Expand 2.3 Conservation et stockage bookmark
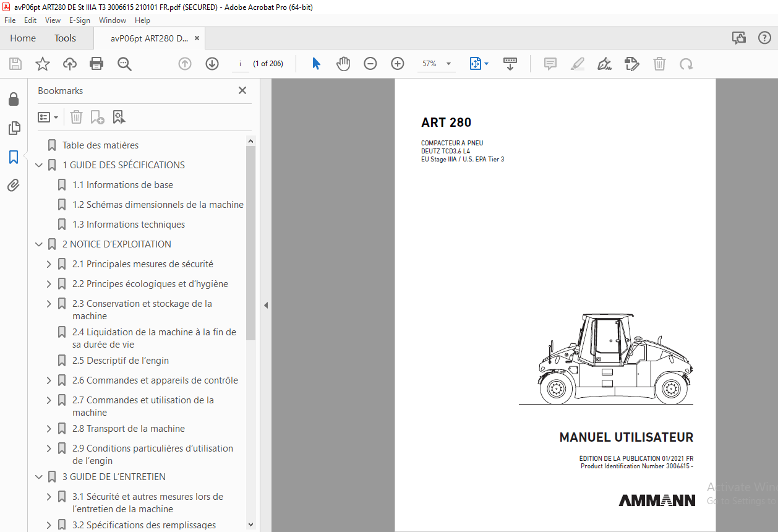 (49, 304)
